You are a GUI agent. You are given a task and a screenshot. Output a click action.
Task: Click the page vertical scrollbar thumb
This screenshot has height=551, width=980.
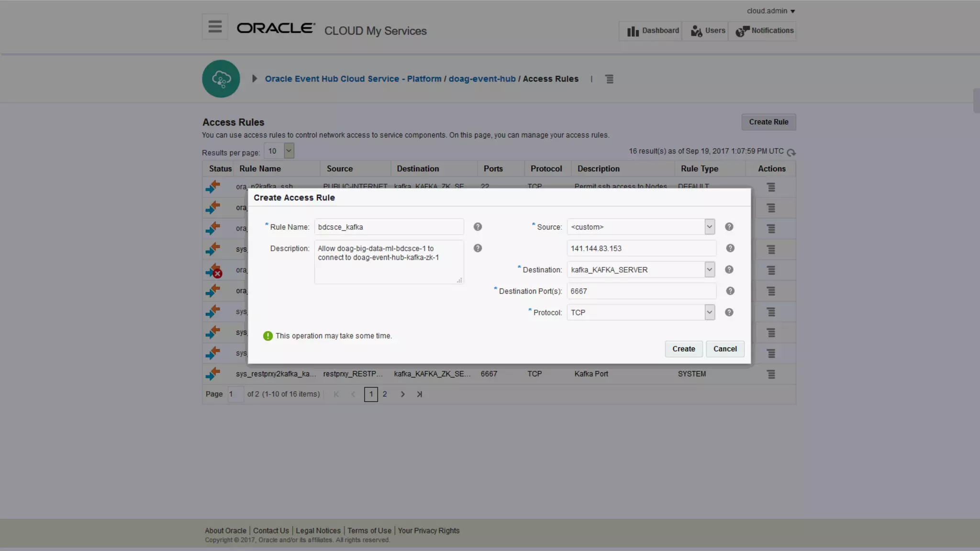[976, 100]
